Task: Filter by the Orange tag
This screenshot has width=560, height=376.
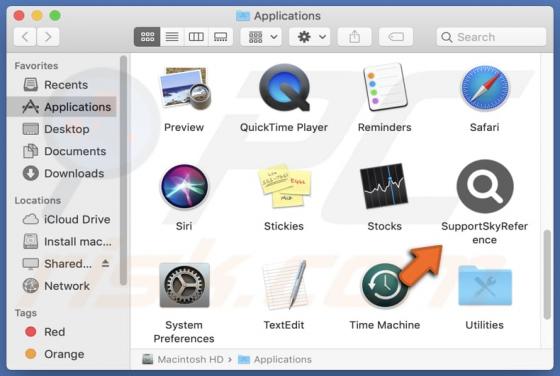Action: point(61,354)
